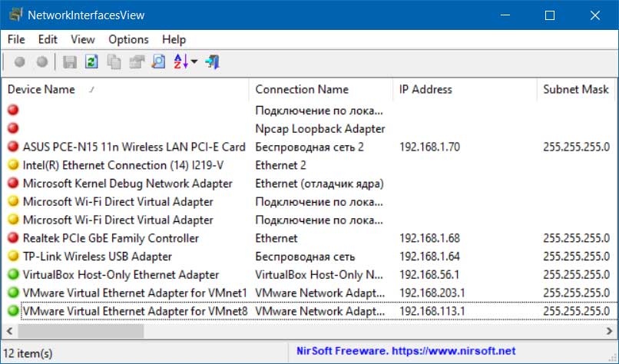This screenshot has width=619, height=364.
Task: Click the Copy Selected Items icon
Action: (x=114, y=62)
